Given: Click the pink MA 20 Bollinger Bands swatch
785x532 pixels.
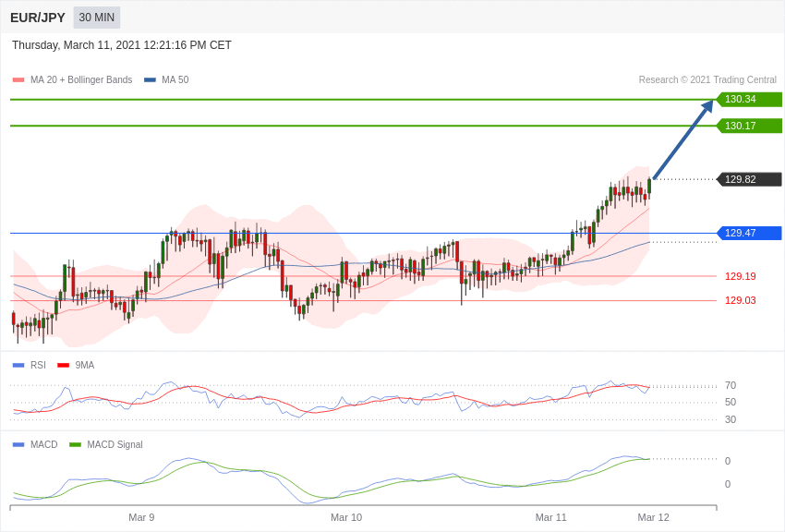Looking at the screenshot, I should coord(18,80).
